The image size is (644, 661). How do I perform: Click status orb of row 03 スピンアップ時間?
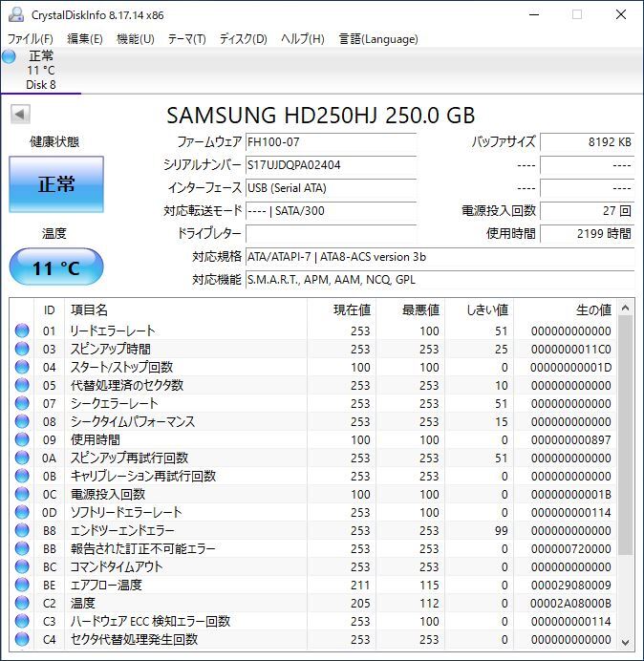click(x=22, y=349)
